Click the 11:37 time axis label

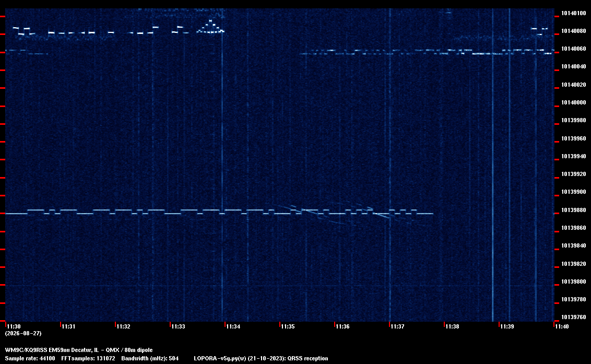[x=398, y=326]
